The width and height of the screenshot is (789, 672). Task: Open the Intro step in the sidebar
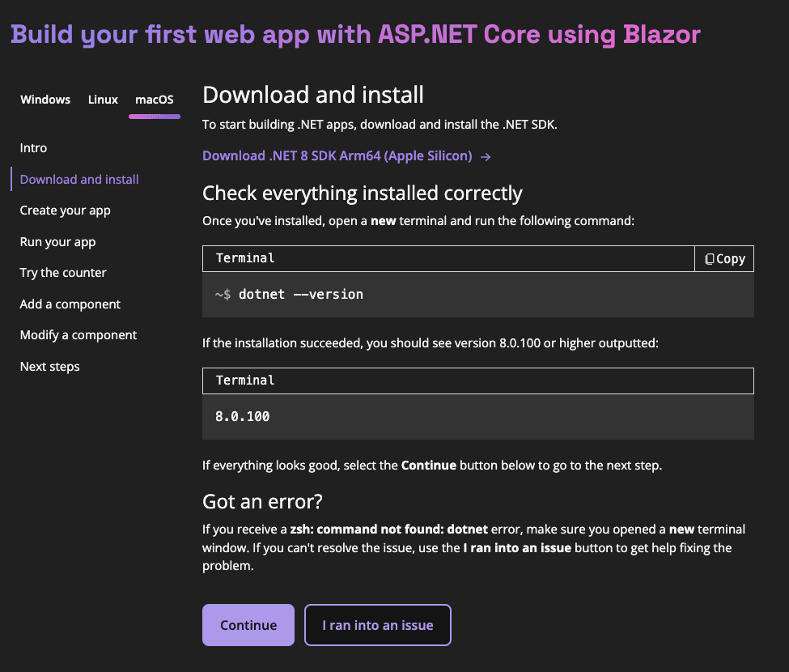click(x=33, y=147)
